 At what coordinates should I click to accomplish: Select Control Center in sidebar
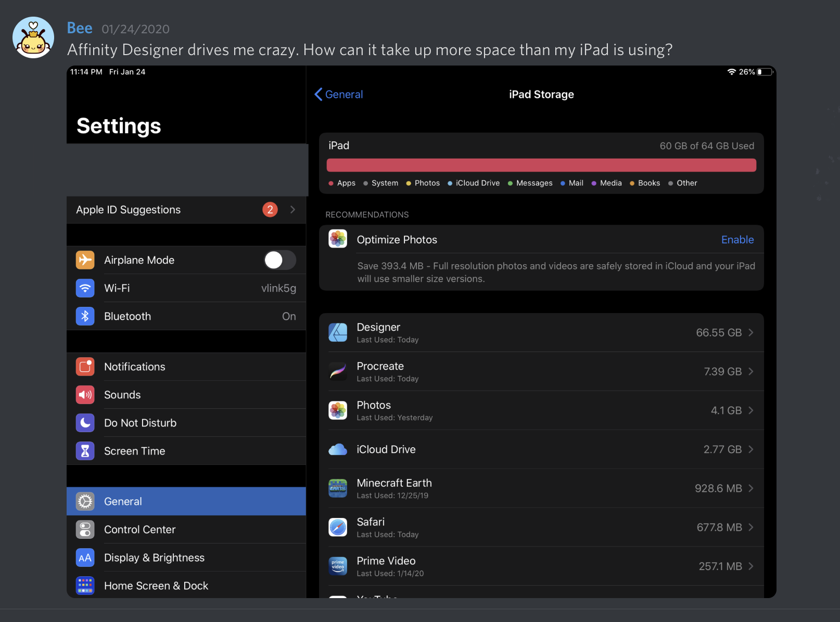(186, 529)
